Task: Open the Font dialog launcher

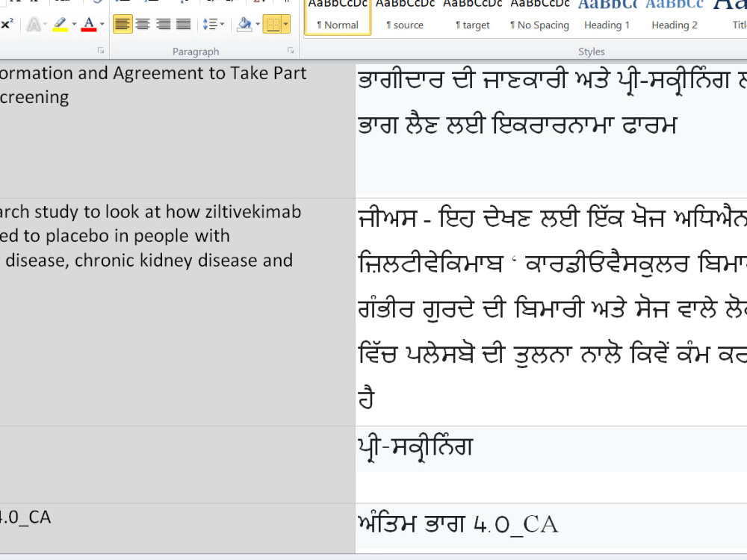Action: click(101, 51)
